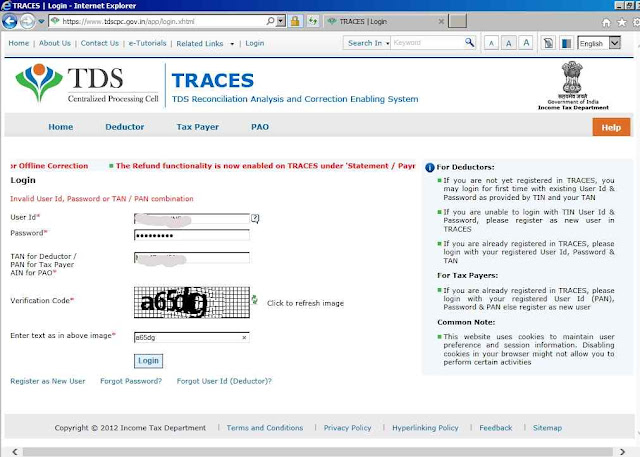Click the TDS Centralized Processing Cell logo

tap(87, 84)
